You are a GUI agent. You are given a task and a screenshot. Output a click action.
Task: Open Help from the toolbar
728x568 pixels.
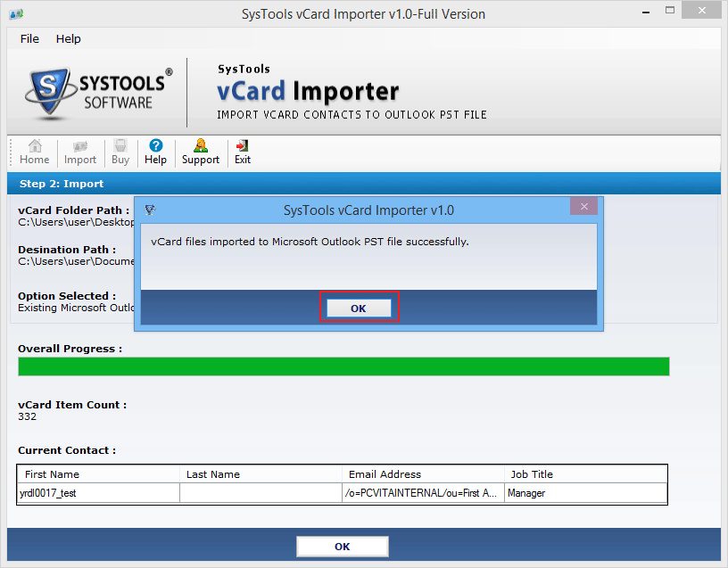point(155,152)
